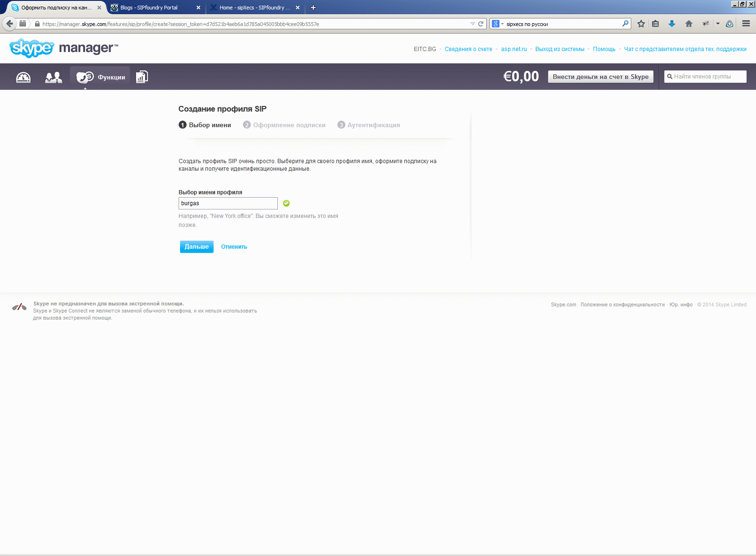Image resolution: width=756 pixels, height=556 pixels.
Task: Close the Home - sipXecs tab
Action: pyautogui.click(x=298, y=8)
